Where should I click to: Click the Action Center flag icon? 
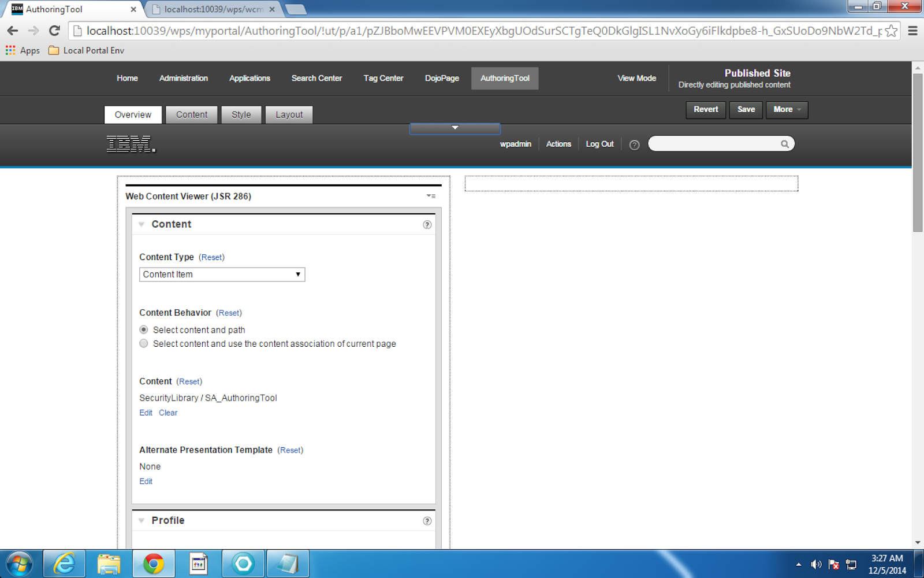point(833,564)
